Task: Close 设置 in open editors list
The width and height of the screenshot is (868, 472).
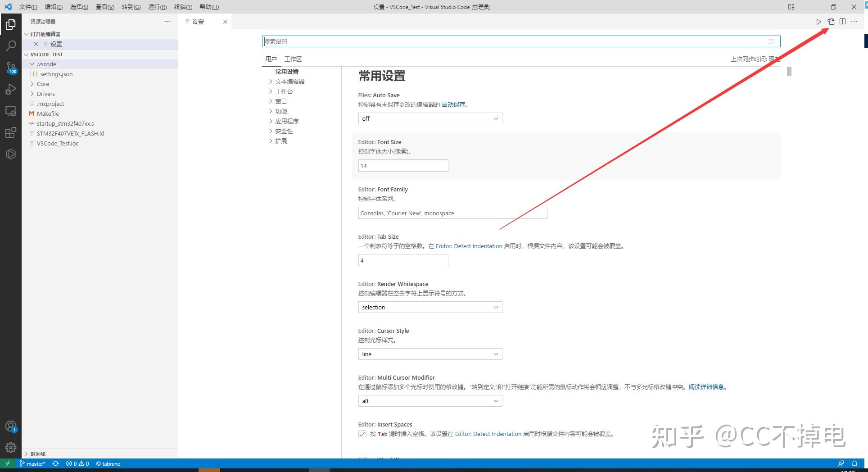Action: coord(36,44)
